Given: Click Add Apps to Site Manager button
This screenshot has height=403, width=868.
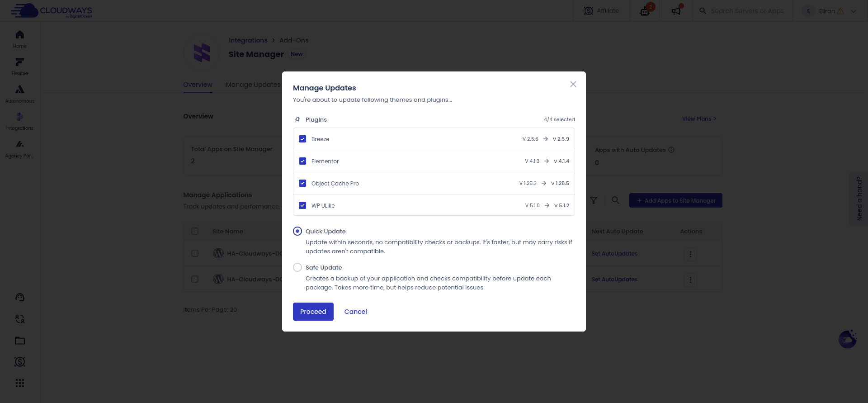Looking at the screenshot, I should 676,200.
